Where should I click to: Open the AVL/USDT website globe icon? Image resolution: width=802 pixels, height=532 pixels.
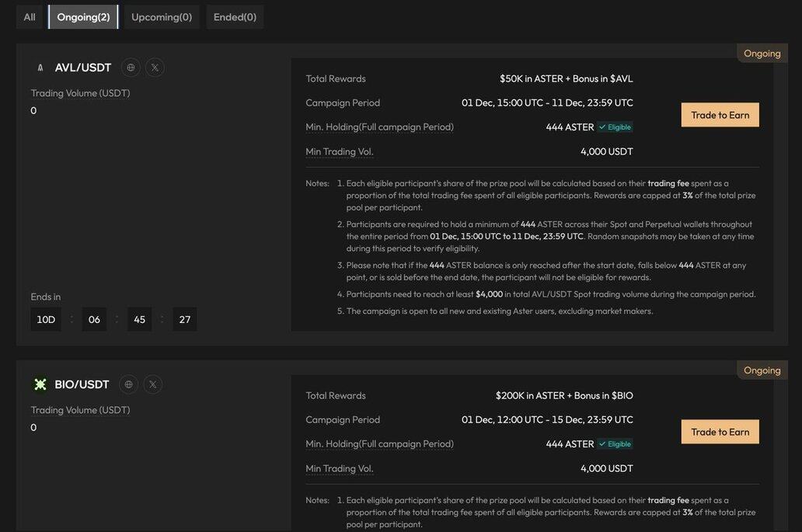131,68
